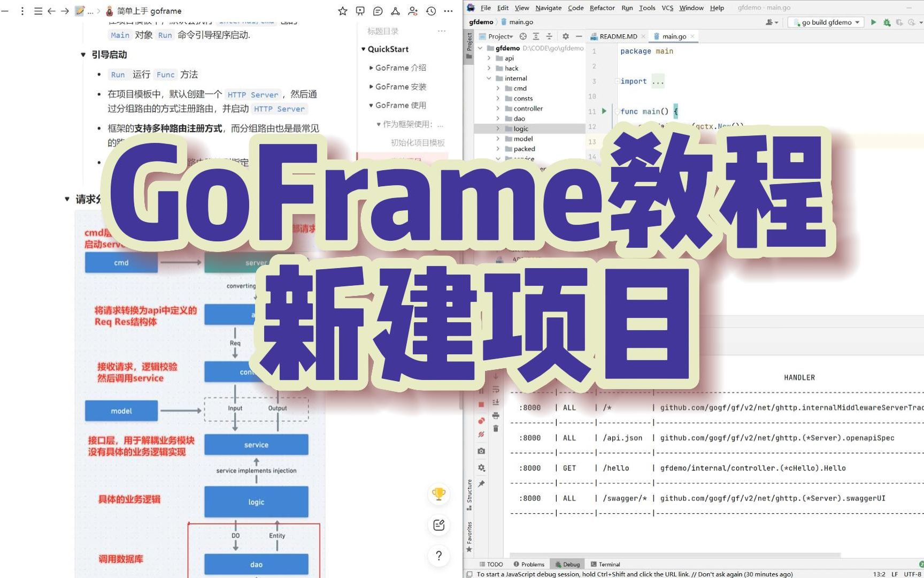Click the UTF-8 encoding in status bar
Viewport: 924px width, 578px height.
[912, 574]
